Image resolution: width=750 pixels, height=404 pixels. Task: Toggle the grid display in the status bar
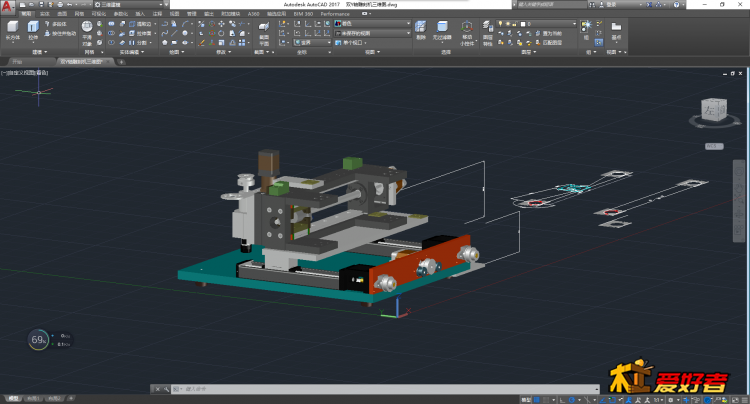click(537, 400)
